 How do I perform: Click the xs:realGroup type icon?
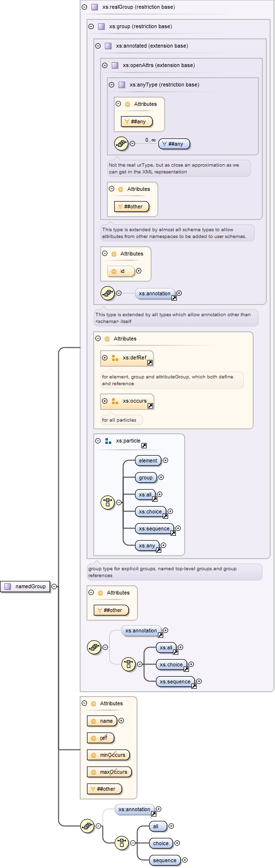(x=95, y=7)
